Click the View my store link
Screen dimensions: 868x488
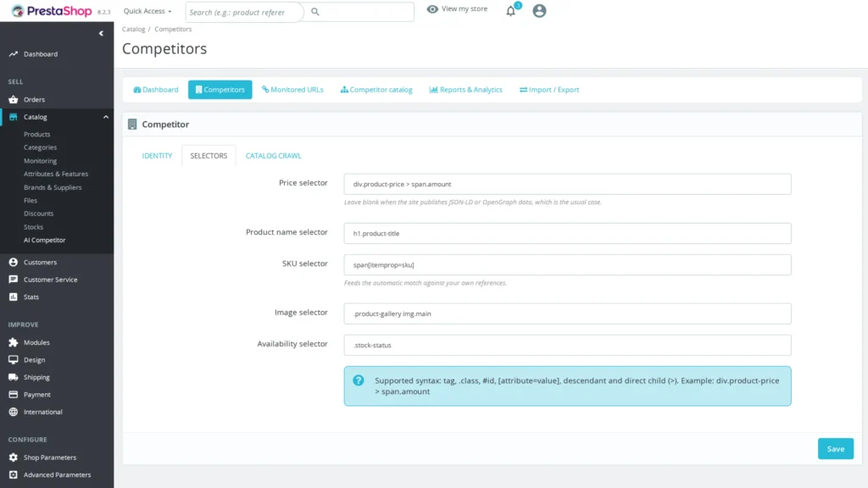click(464, 8)
